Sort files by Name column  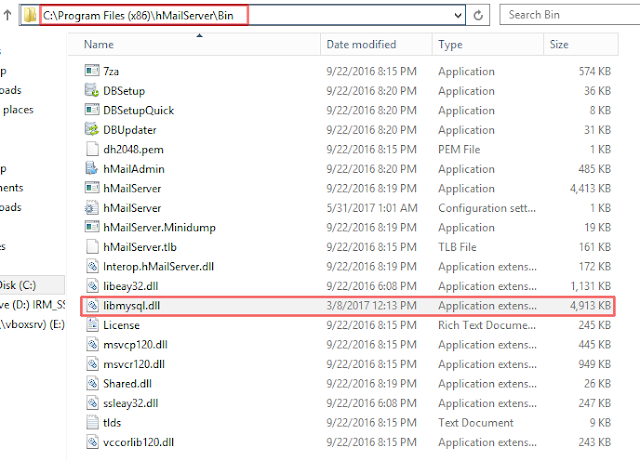(194, 45)
